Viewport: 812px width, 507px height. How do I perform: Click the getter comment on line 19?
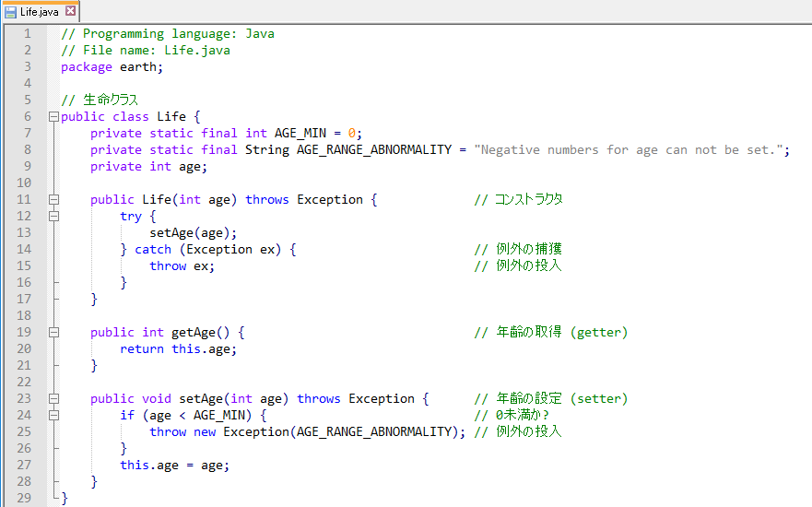coord(550,332)
